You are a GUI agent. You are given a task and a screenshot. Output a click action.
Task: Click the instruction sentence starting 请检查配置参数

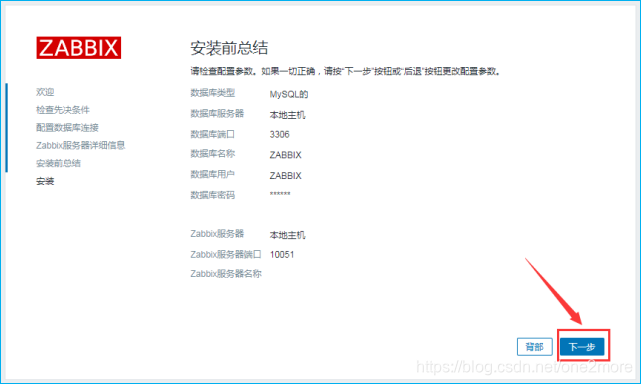click(x=345, y=71)
